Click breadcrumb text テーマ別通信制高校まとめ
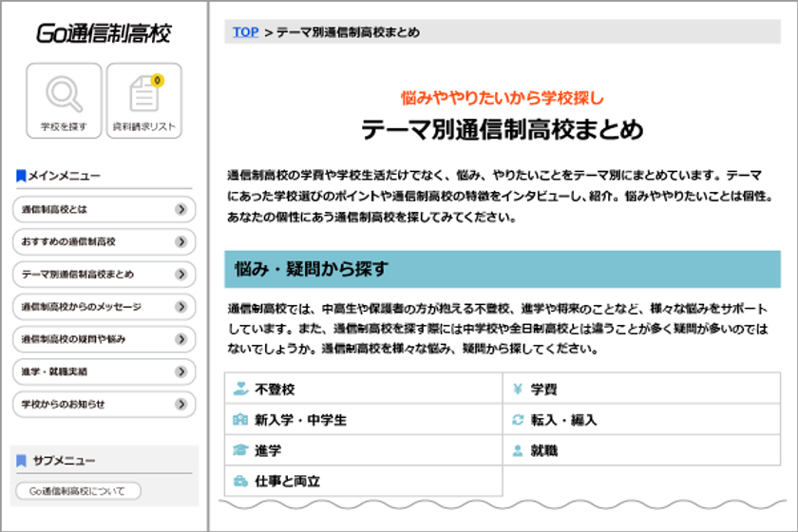798x532 pixels. [x=348, y=32]
